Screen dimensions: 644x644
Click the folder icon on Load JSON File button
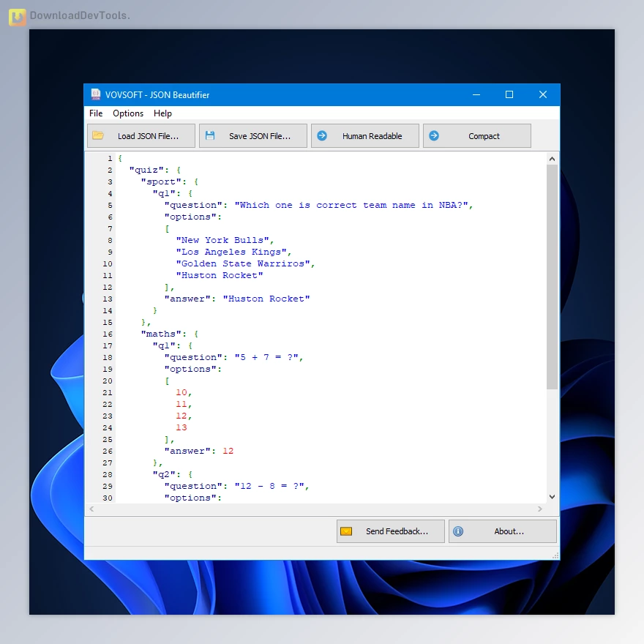click(x=100, y=135)
